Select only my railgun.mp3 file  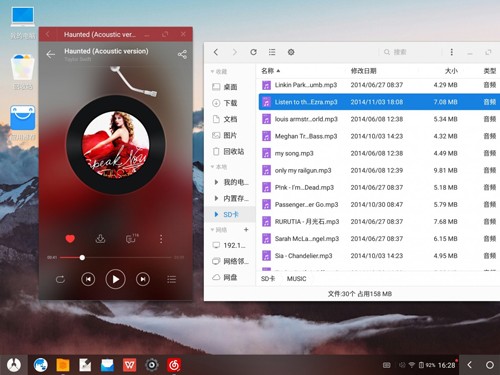pos(379,170)
